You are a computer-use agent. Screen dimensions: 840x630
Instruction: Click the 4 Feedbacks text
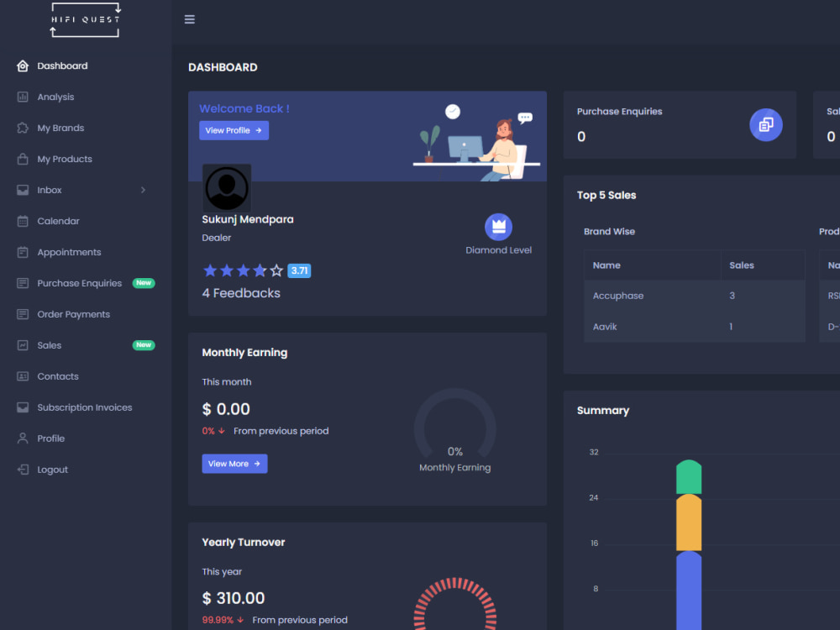click(241, 293)
